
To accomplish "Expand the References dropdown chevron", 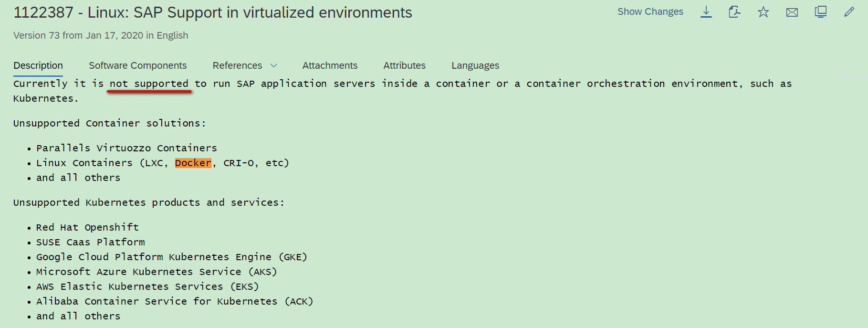I will coord(274,65).
